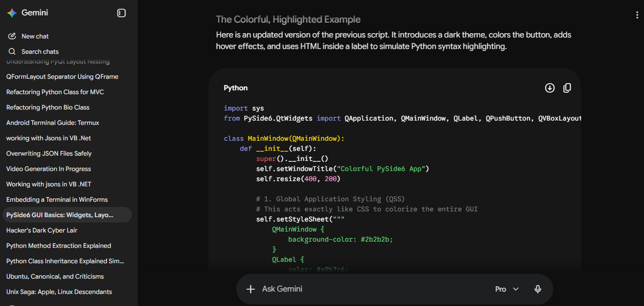Screen dimensions: 644x306
Task: Download the Python code block
Action: 550,88
